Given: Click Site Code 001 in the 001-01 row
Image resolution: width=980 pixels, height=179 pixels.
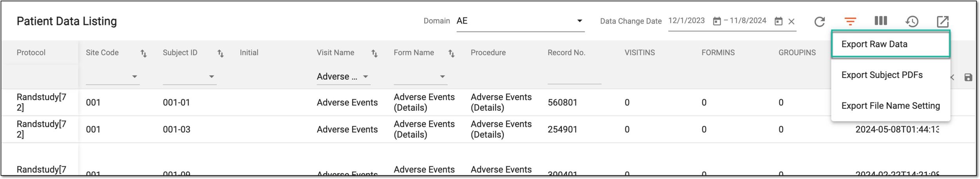Looking at the screenshot, I should pos(93,102).
